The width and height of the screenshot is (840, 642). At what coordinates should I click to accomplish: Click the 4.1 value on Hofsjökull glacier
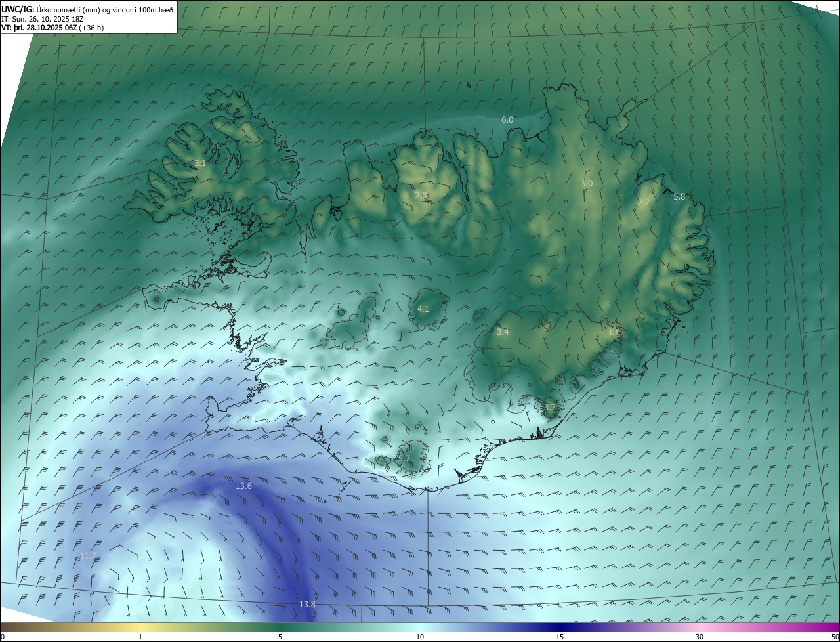[x=423, y=309]
